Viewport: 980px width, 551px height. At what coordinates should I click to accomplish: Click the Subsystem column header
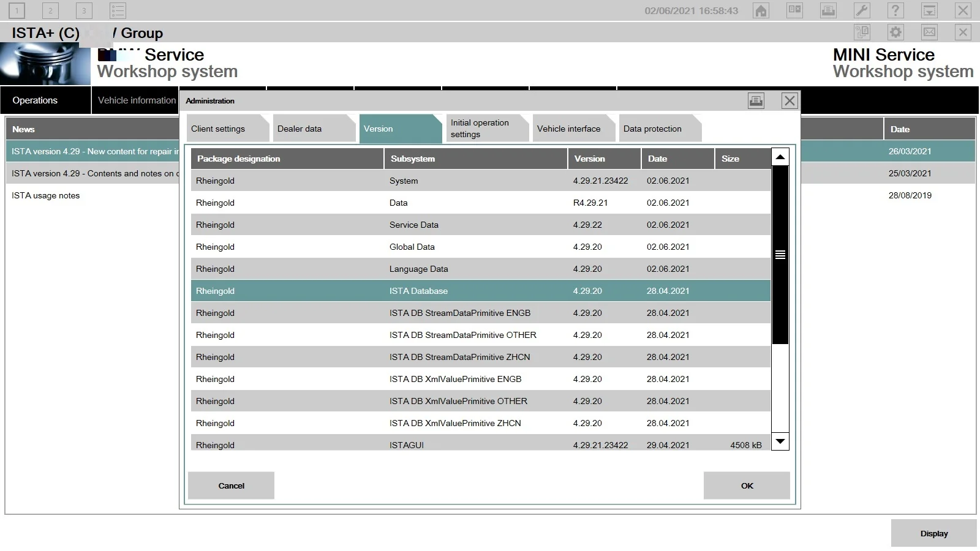click(476, 159)
